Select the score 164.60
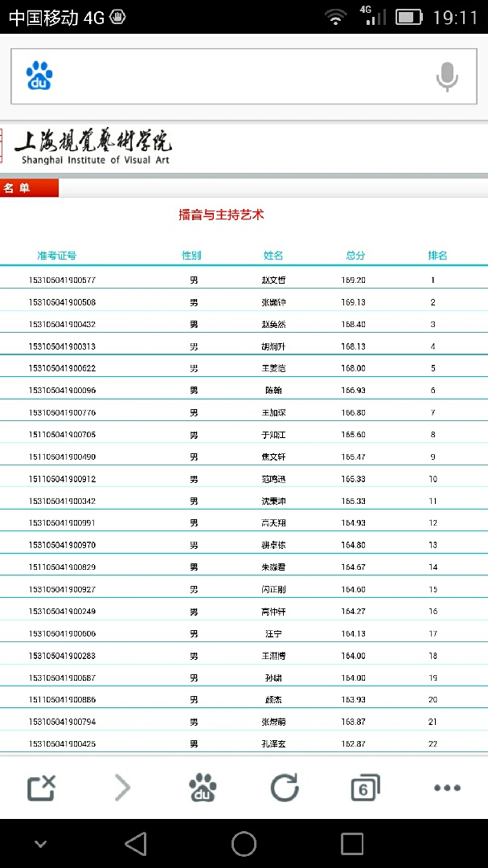Screen dimensions: 488x868 (x=354, y=590)
